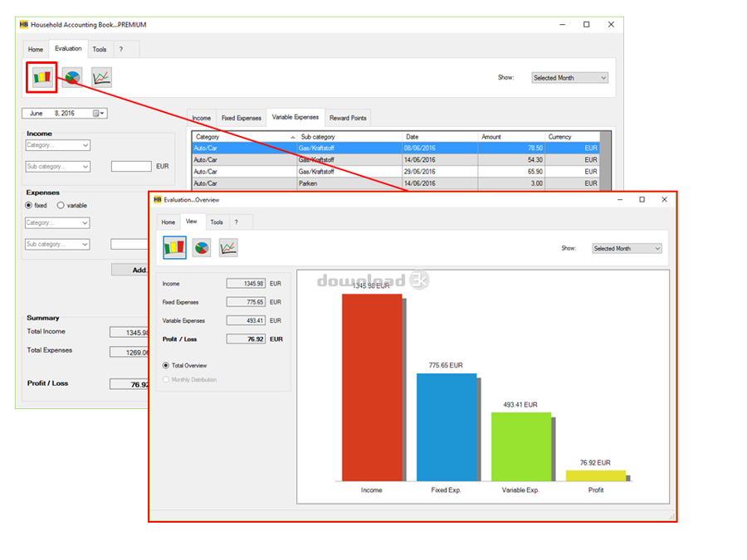The height and width of the screenshot is (560, 747).
Task: Open pie chart evaluation in main window
Action: click(72, 78)
